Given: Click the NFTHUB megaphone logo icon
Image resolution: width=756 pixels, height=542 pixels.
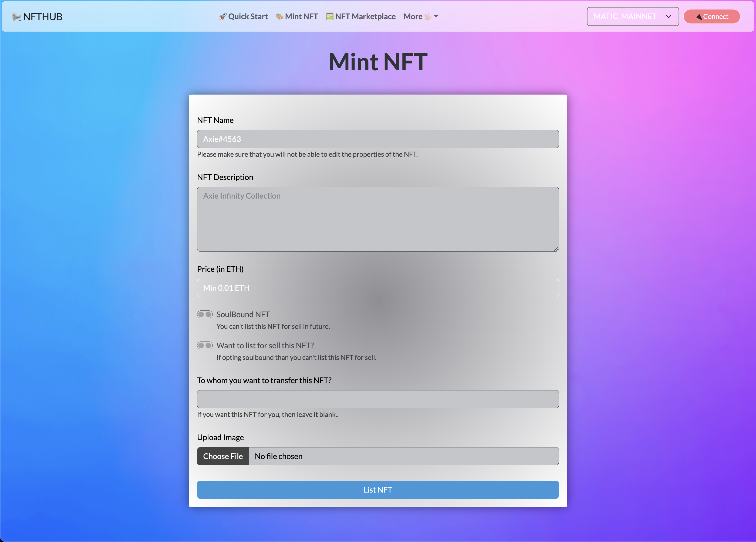Looking at the screenshot, I should 16,16.
